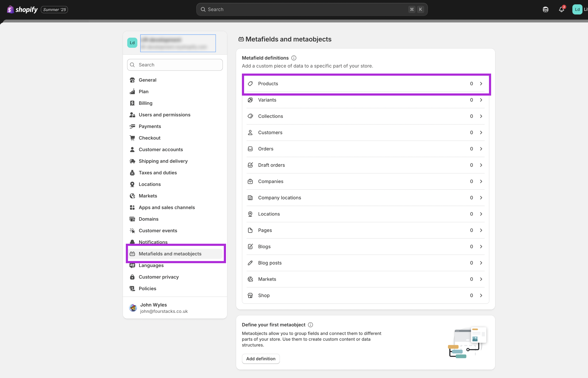
Task: Open Customers metafields via chevron arrow
Action: pos(481,133)
